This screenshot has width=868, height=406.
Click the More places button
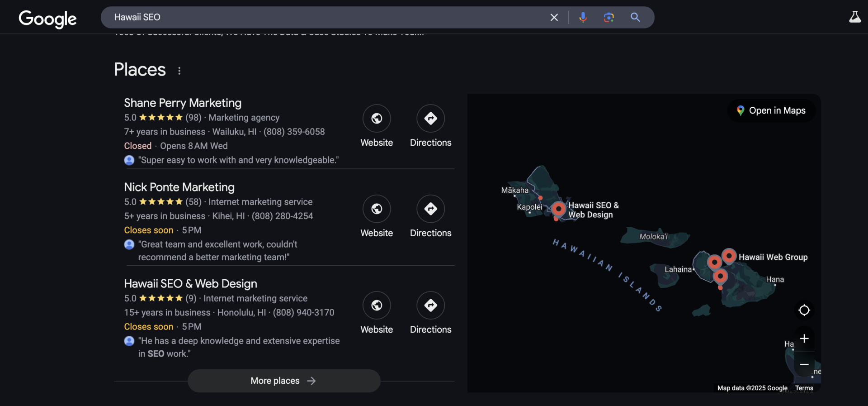coord(284,381)
